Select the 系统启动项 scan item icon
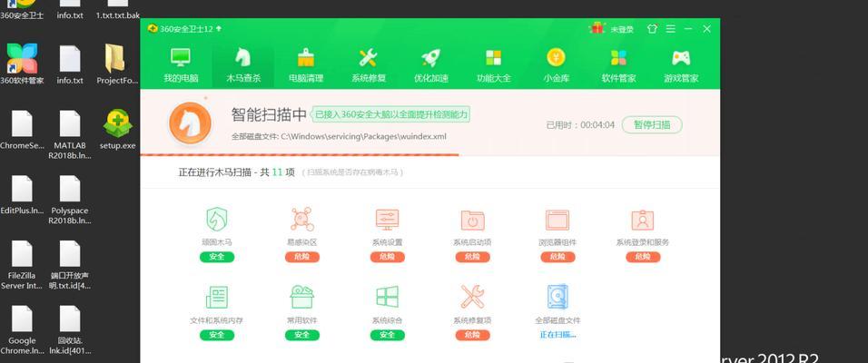 coord(472,220)
